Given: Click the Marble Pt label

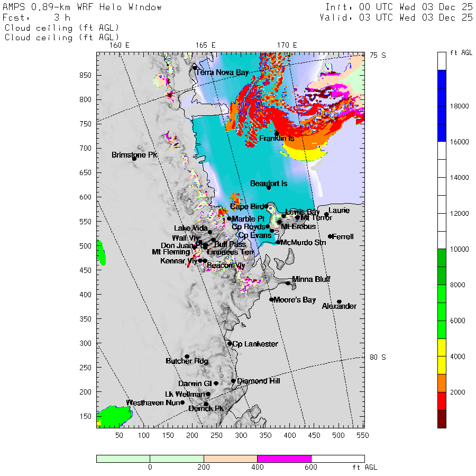Looking at the screenshot, I should coord(248,219).
